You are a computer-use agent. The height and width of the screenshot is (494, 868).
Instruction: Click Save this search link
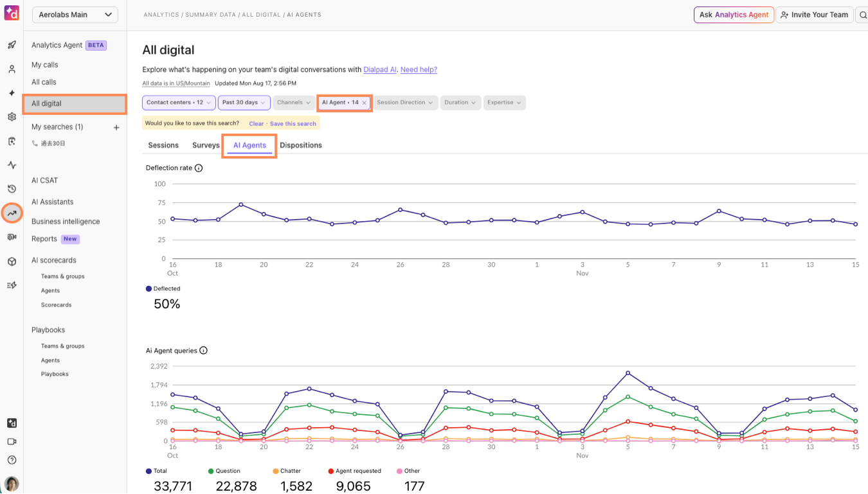point(293,123)
